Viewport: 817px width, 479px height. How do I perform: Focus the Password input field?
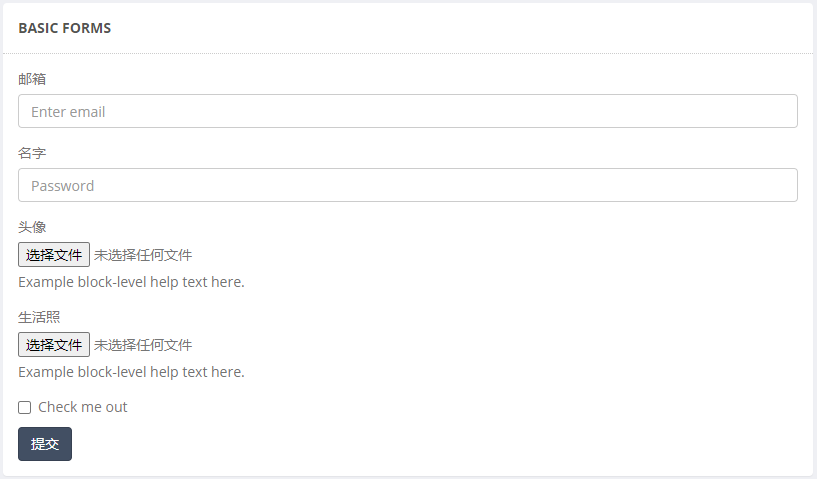point(407,185)
